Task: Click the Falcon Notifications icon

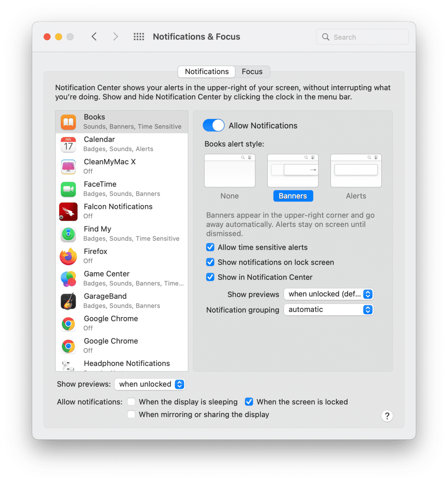Action: 69,212
